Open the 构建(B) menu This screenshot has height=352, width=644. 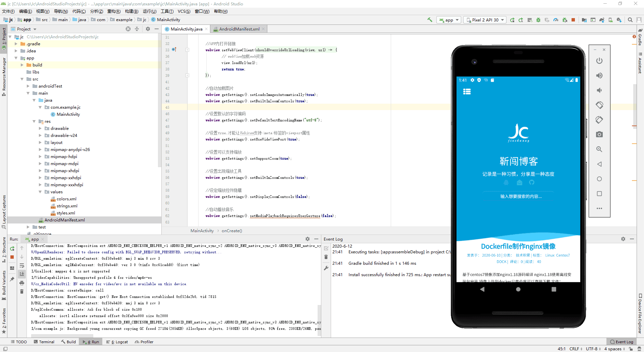tap(131, 11)
